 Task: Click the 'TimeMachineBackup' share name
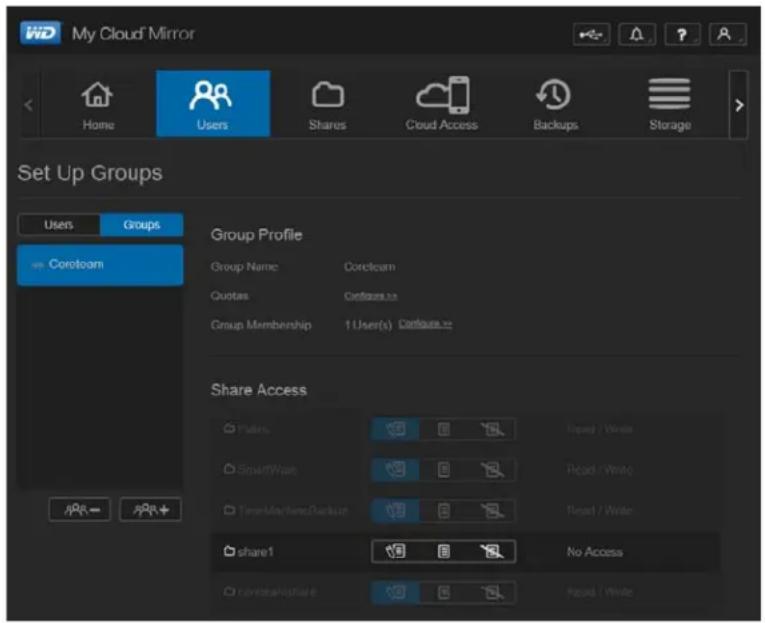click(293, 511)
